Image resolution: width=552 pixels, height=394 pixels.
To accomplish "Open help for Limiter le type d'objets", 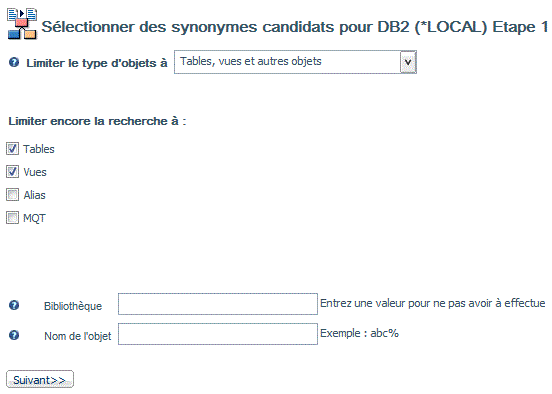I will [14, 63].
